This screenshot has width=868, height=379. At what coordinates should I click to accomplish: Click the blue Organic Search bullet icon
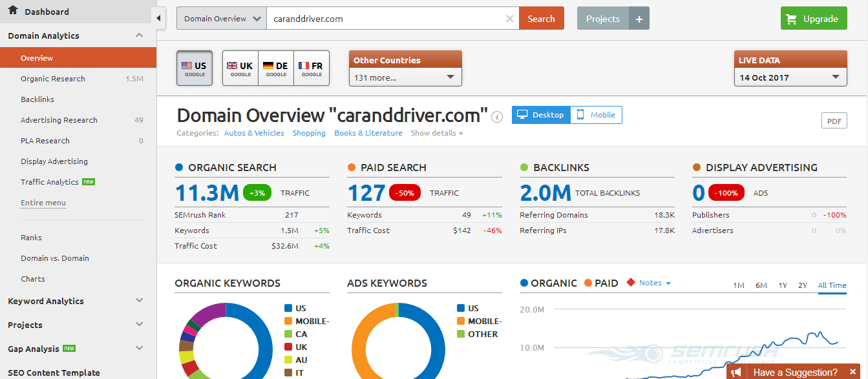[179, 167]
